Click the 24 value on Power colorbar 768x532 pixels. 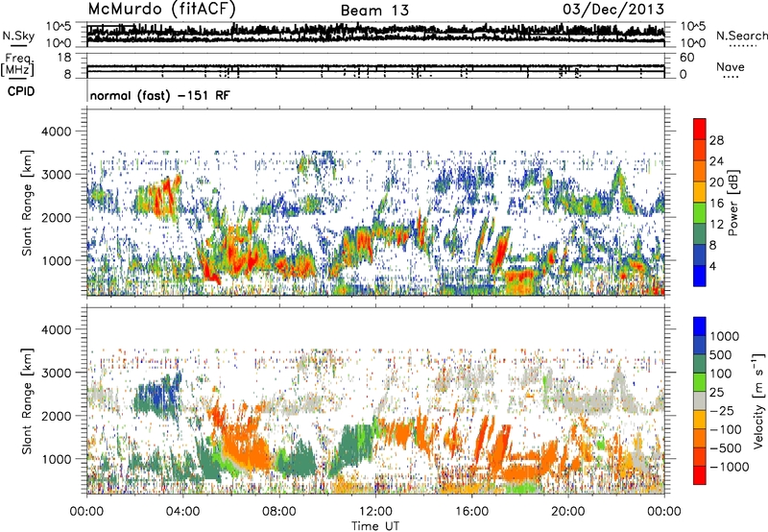tap(716, 161)
